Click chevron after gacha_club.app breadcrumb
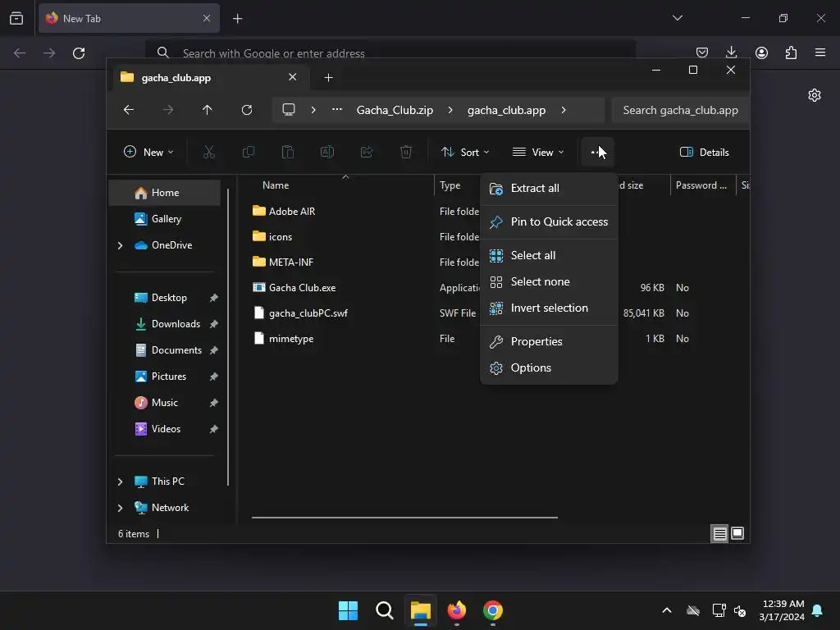Screen dimensions: 840x630 coord(564,110)
